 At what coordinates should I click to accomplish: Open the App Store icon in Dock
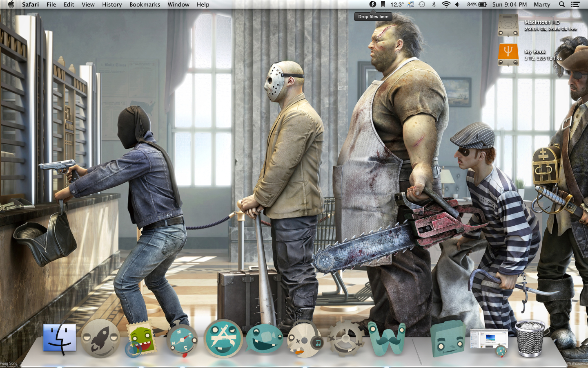coord(223,339)
